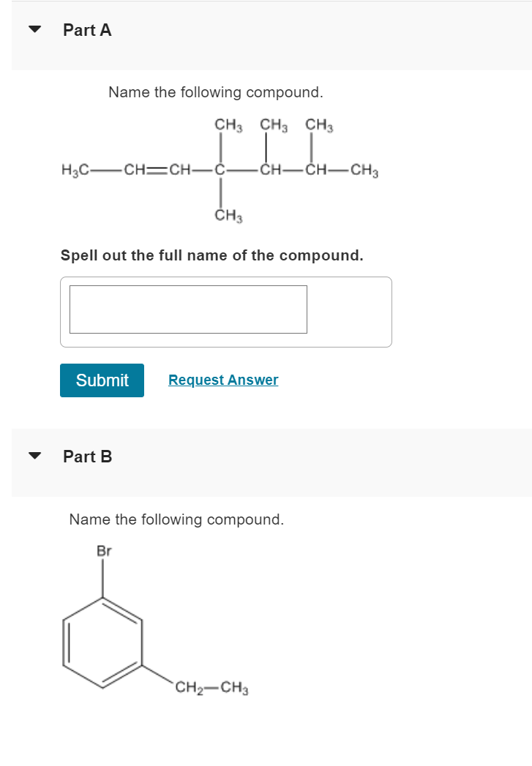Collapse the Part B section triangle

coord(34,456)
